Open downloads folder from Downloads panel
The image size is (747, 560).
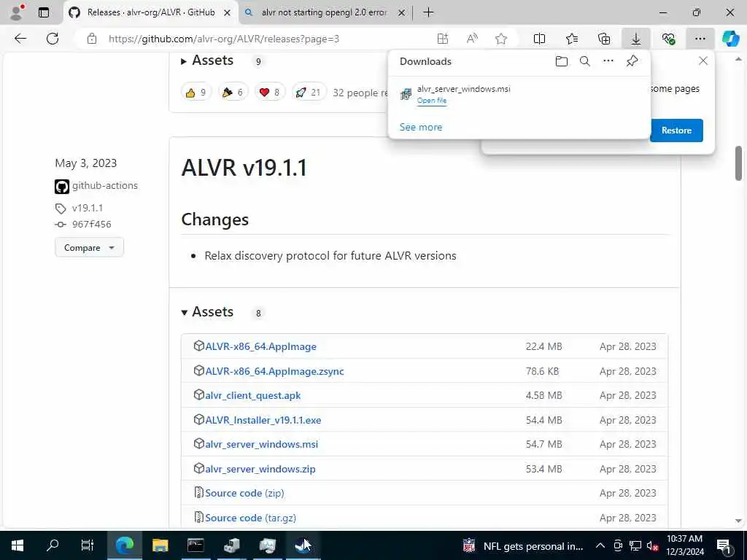tap(562, 61)
